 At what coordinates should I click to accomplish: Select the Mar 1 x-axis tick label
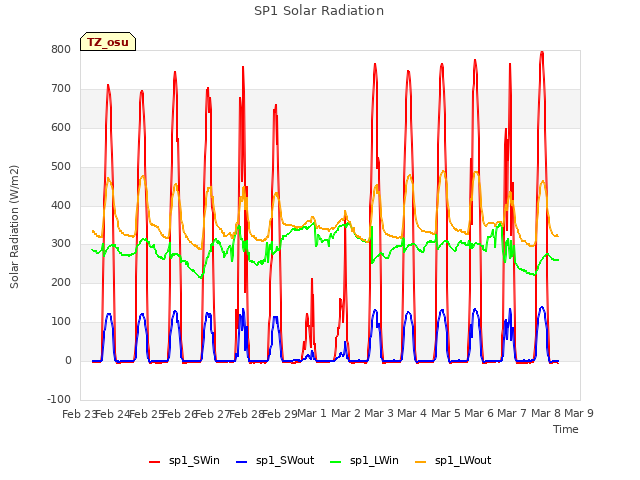(x=312, y=414)
